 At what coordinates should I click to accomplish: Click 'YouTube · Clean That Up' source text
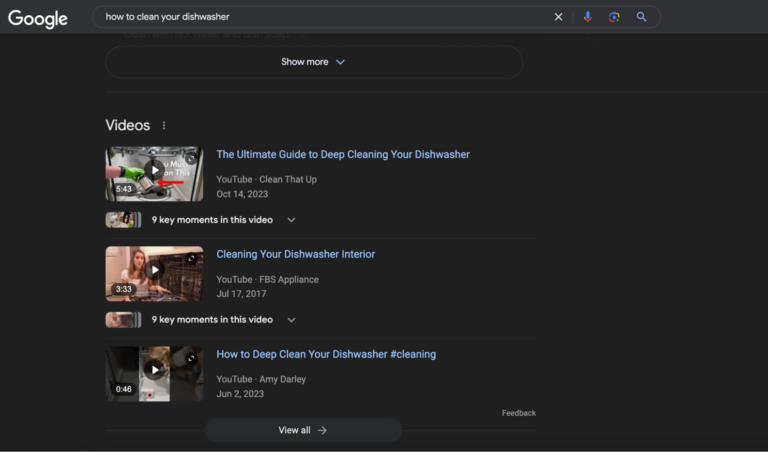coord(266,179)
